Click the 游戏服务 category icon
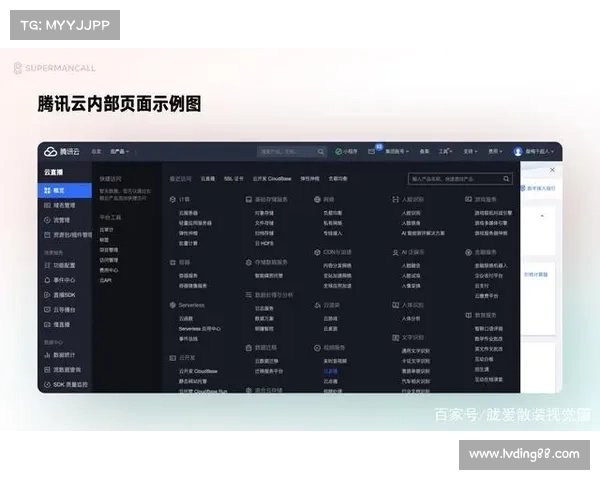Image resolution: width=600 pixels, height=480 pixels. click(x=468, y=199)
